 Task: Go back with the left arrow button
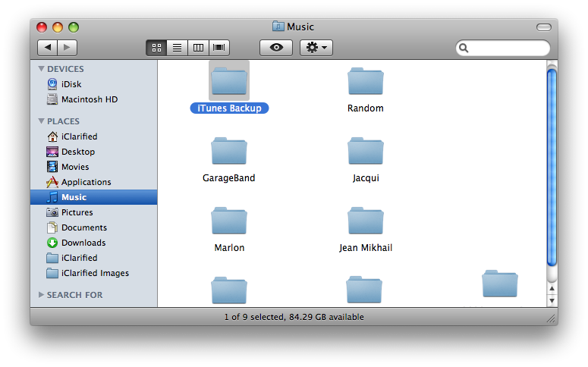pos(47,48)
